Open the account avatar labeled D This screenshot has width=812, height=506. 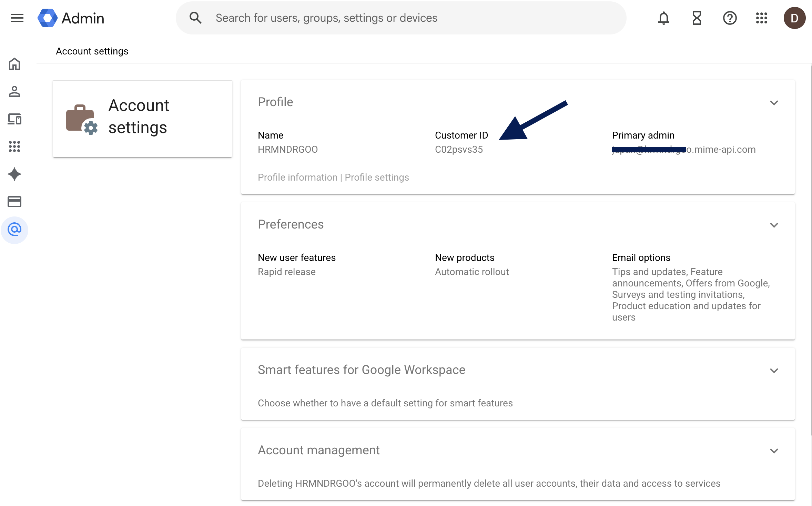pyautogui.click(x=794, y=18)
